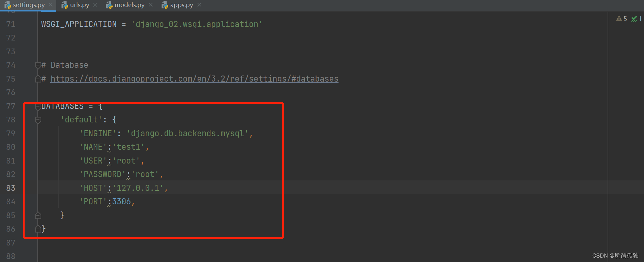Click the 'PASSWORD' key
The image size is (644, 262).
103,174
